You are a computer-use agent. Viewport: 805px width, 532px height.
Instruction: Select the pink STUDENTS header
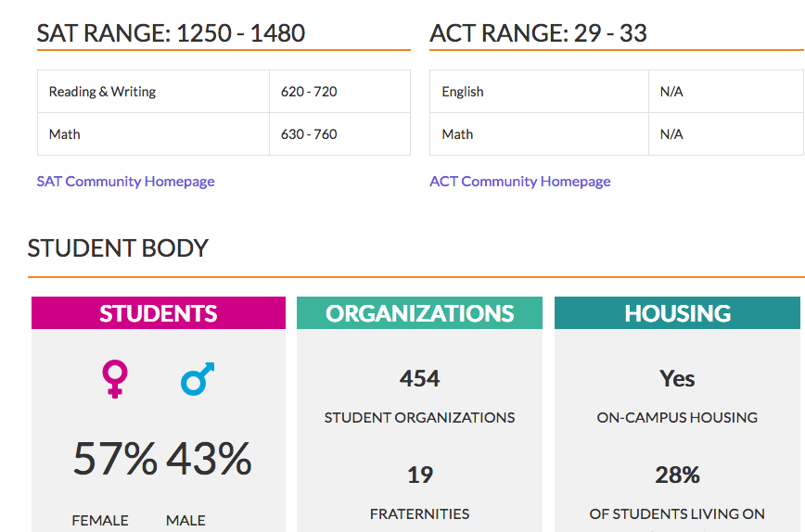(x=159, y=313)
